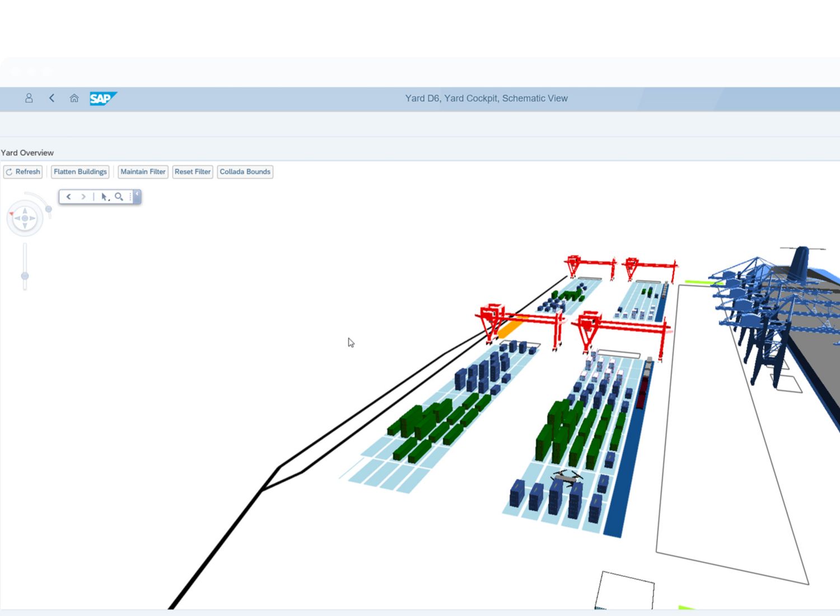This screenshot has width=840, height=616.
Task: Pan the view right with navigation pad
Action: coord(32,218)
